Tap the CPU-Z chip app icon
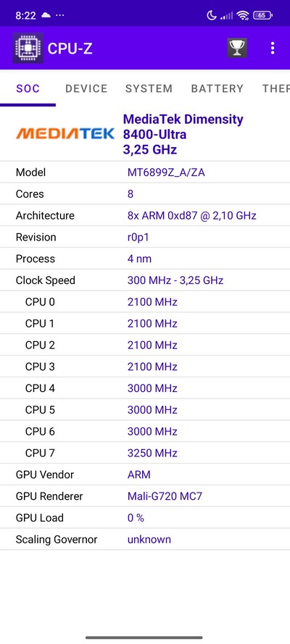The width and height of the screenshot is (290, 644). pyautogui.click(x=28, y=48)
